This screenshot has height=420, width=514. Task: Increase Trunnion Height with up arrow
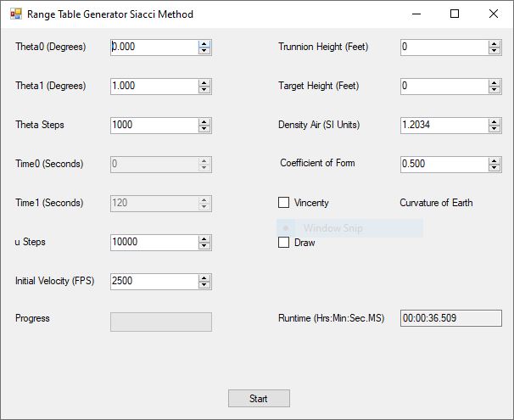click(494, 44)
